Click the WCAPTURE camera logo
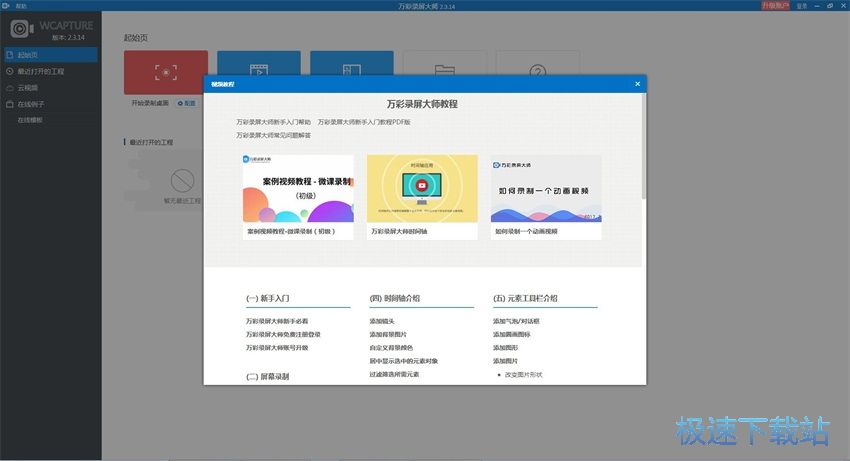This screenshot has height=461, width=850. pos(22,28)
